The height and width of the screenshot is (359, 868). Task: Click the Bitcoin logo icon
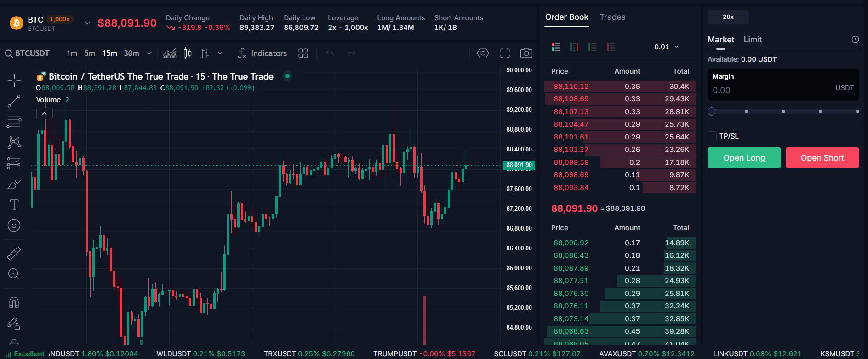(x=17, y=23)
